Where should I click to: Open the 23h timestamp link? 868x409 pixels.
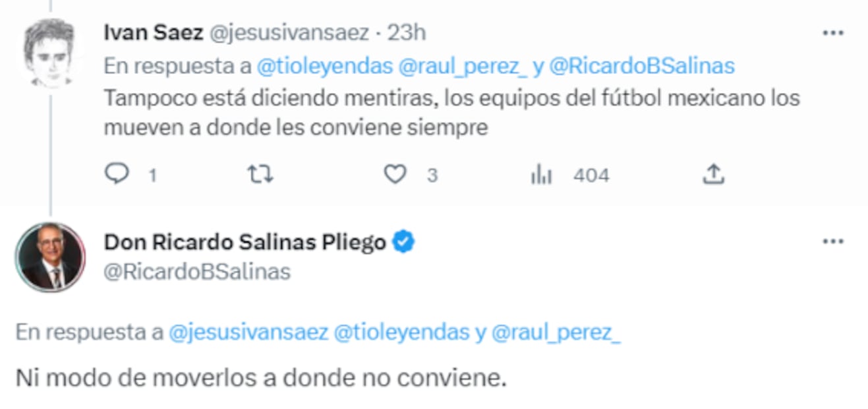(406, 33)
